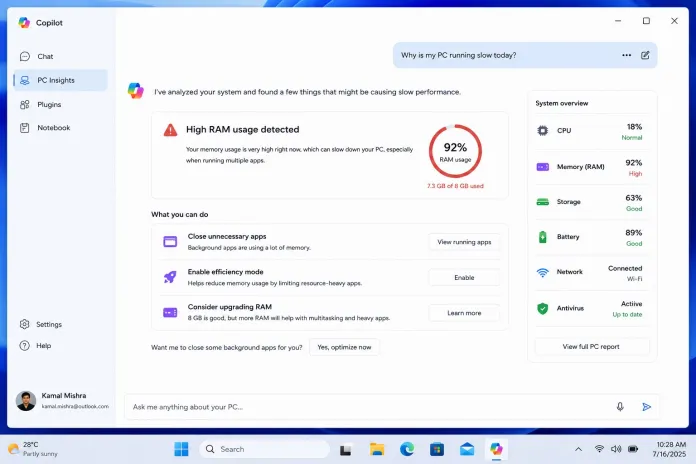Click the CPU chip icon
Image resolution: width=696 pixels, height=464 pixels.
[x=542, y=131]
